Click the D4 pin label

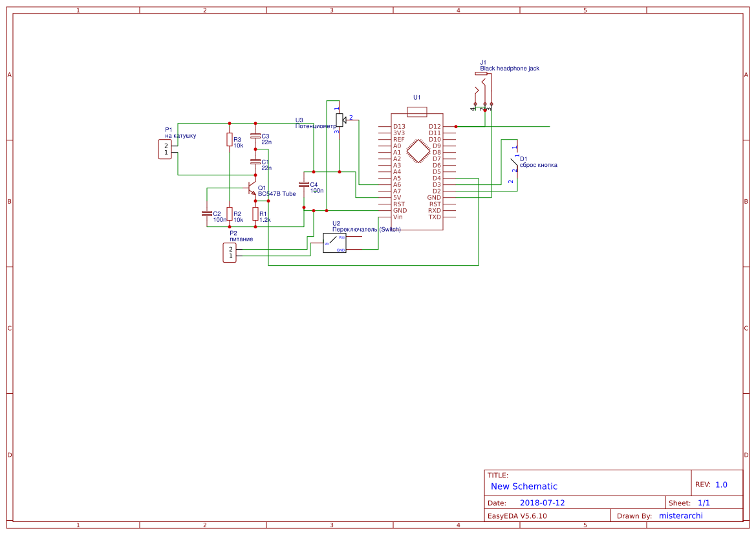click(x=437, y=179)
